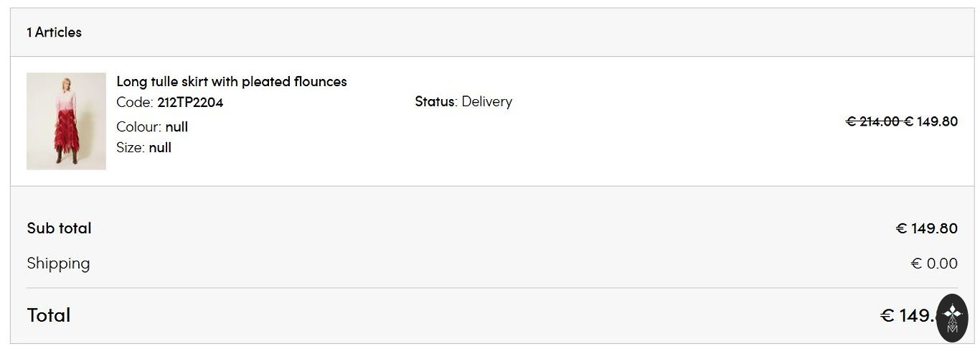Image resolution: width=980 pixels, height=354 pixels.
Task: Click the crossed-out price € 214.00
Action: pyautogui.click(x=872, y=122)
